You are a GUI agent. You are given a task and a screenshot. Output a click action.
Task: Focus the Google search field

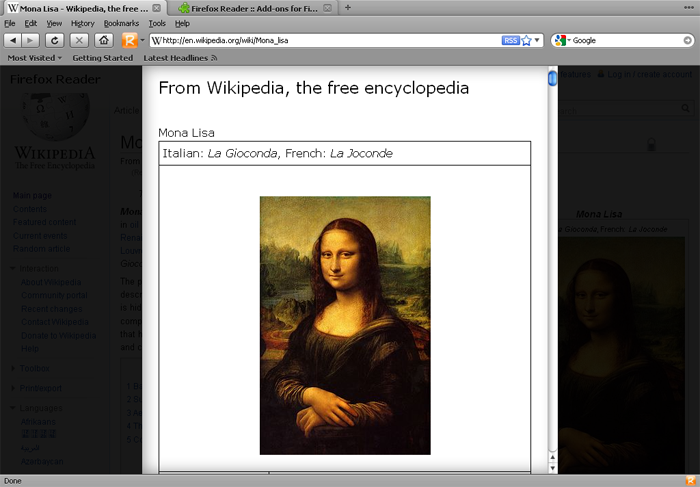point(626,41)
